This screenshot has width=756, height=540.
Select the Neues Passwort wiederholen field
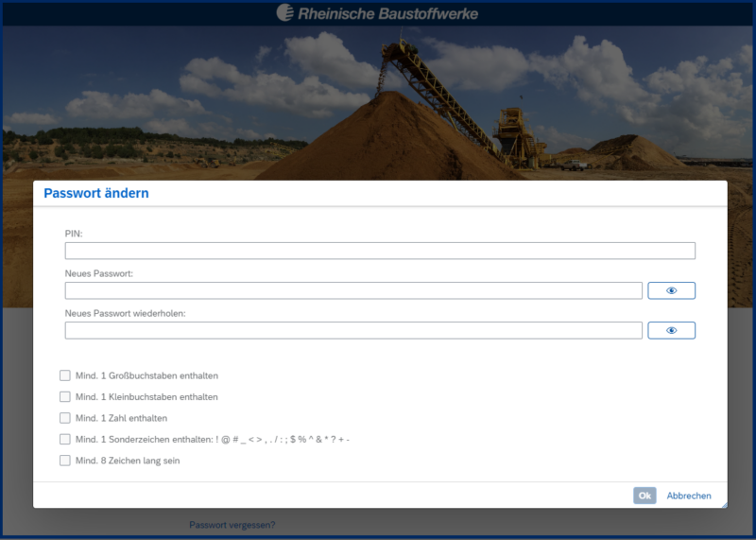(353, 330)
